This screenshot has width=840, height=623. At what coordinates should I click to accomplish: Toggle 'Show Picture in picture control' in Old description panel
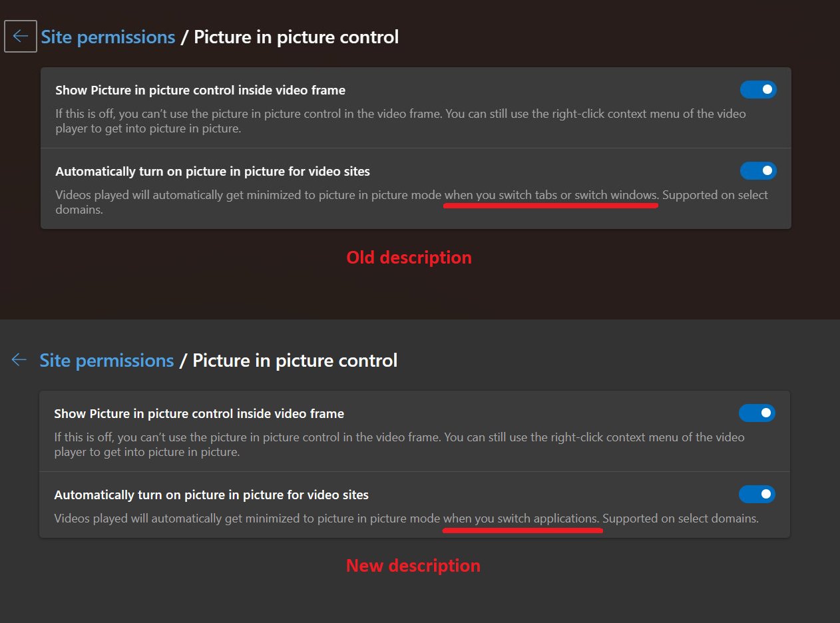[758, 89]
